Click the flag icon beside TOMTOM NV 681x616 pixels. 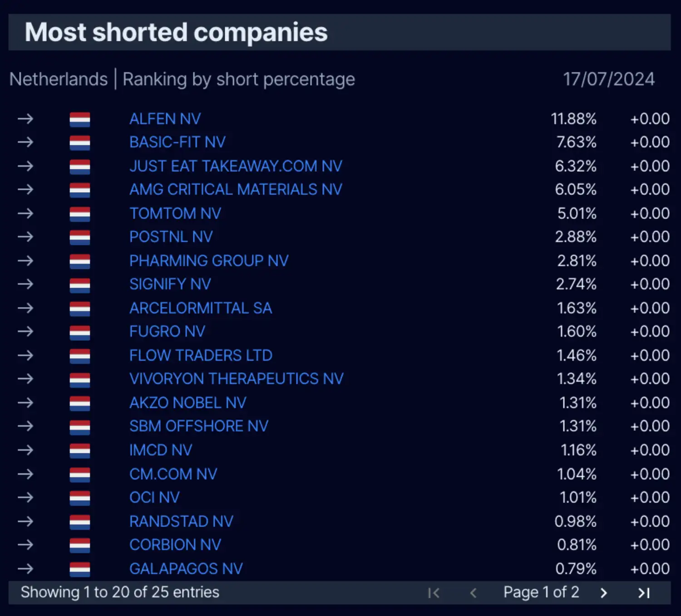80,214
